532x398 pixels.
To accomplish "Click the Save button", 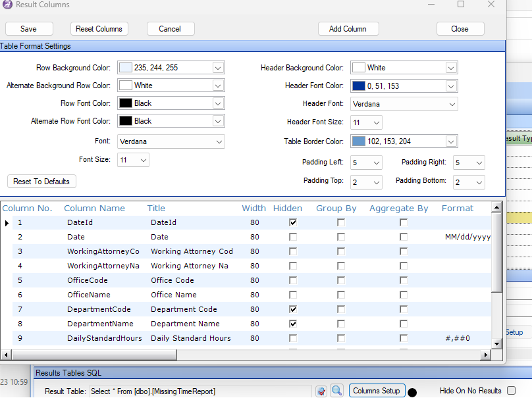I will tap(29, 29).
